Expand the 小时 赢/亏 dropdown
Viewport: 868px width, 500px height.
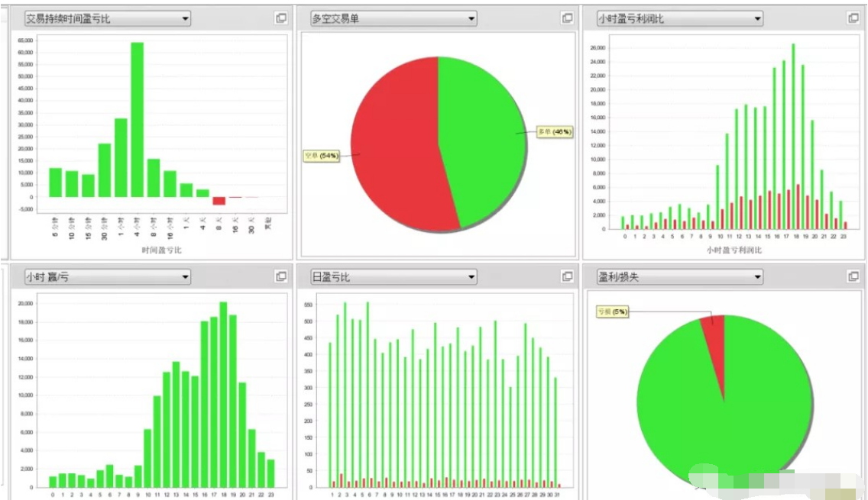pyautogui.click(x=185, y=276)
